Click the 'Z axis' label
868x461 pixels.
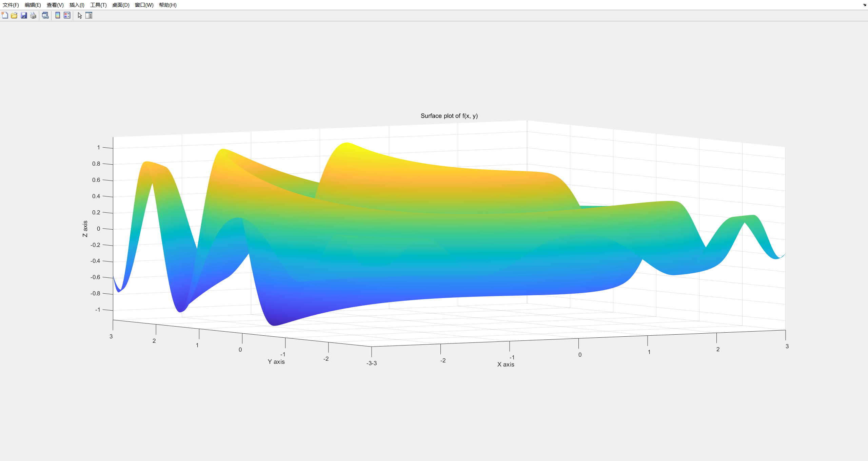[x=85, y=229]
